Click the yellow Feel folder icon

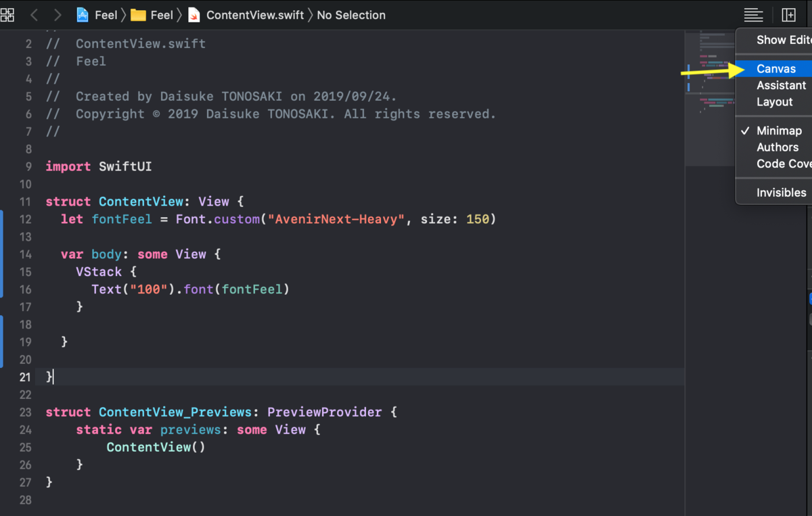[138, 15]
